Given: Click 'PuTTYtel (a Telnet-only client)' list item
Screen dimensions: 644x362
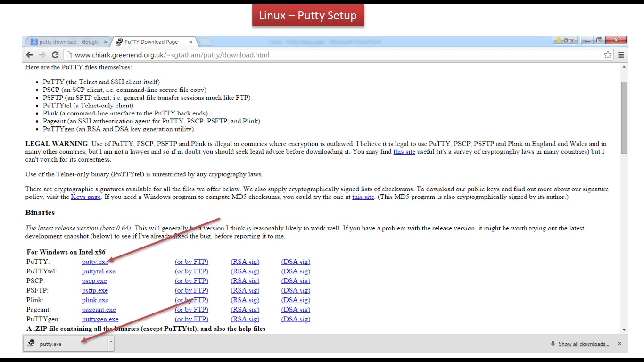Looking at the screenshot, I should click(88, 106).
